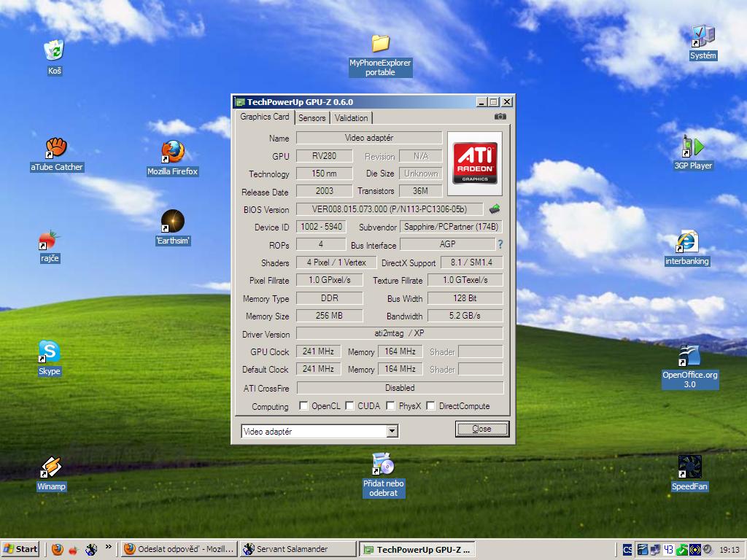
Task: Click the Pixel Fillrate value 1.0 GPixel/s
Action: (329, 280)
